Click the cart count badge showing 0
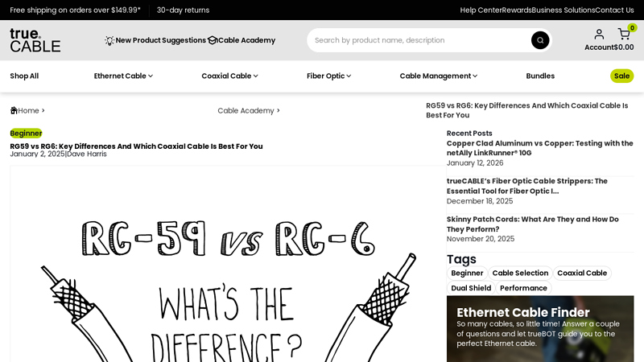The height and width of the screenshot is (362, 644). point(632,28)
